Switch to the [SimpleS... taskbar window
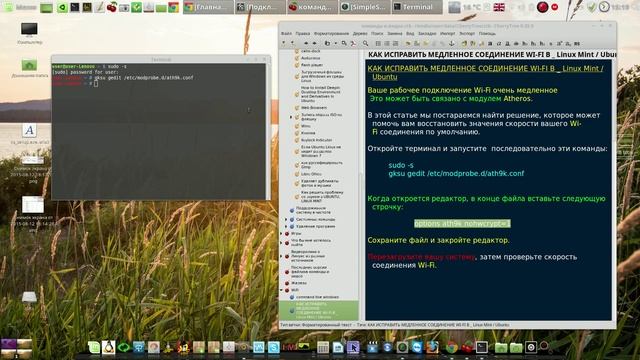This screenshot has height=360, width=640. pyautogui.click(x=365, y=7)
